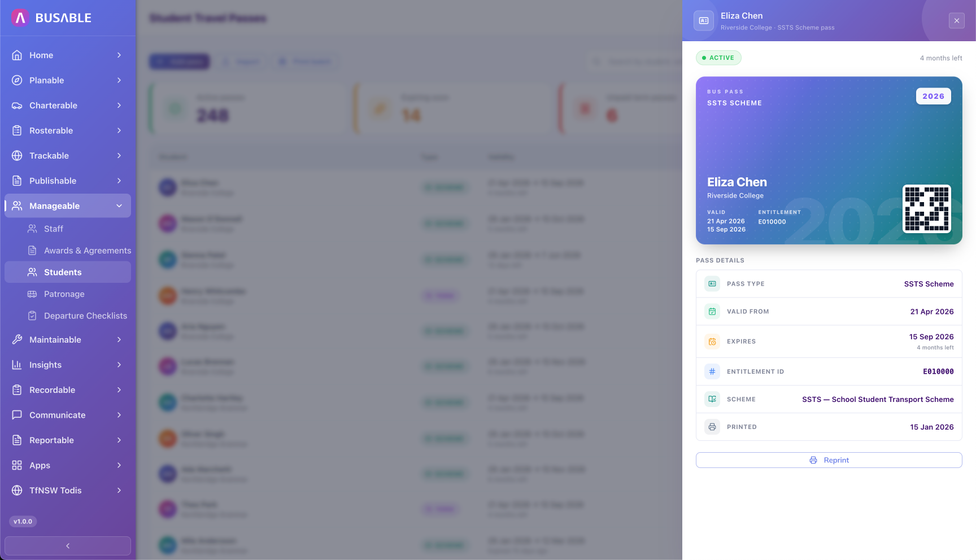Viewport: 976px width, 560px height.
Task: Click the 15 Jan 2026 printed date
Action: [931, 427]
